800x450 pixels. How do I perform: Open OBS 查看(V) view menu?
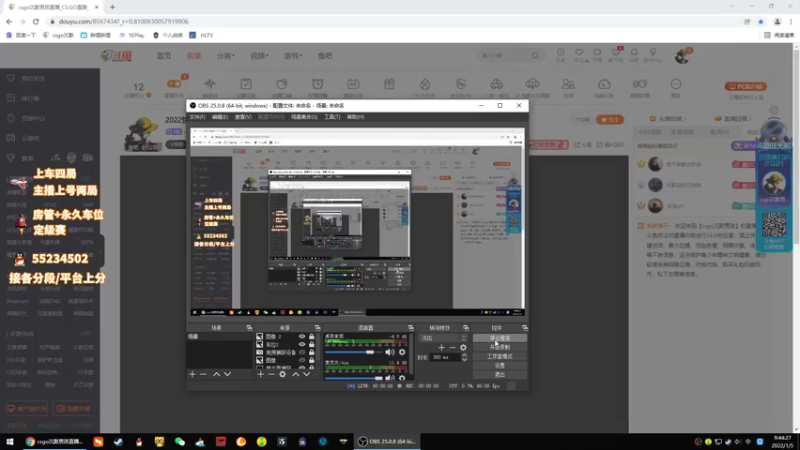(x=243, y=117)
